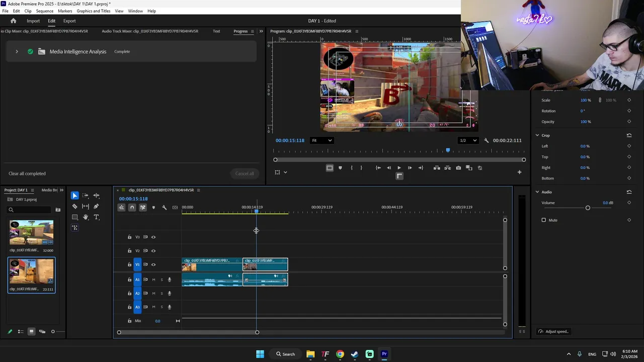The image size is (644, 362).
Task: Reset the Audio effect
Action: point(629,192)
